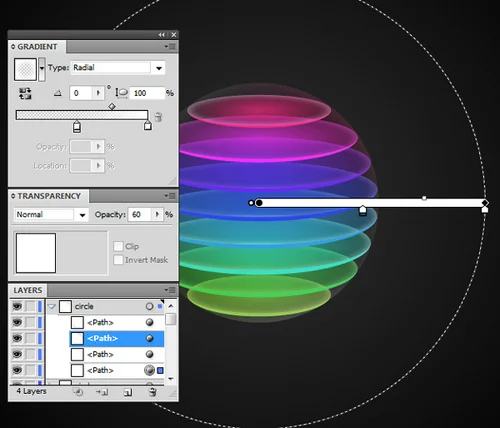Collapse panels with double-arrow icon
Image resolution: width=500 pixels, height=428 pixels.
coord(162,35)
